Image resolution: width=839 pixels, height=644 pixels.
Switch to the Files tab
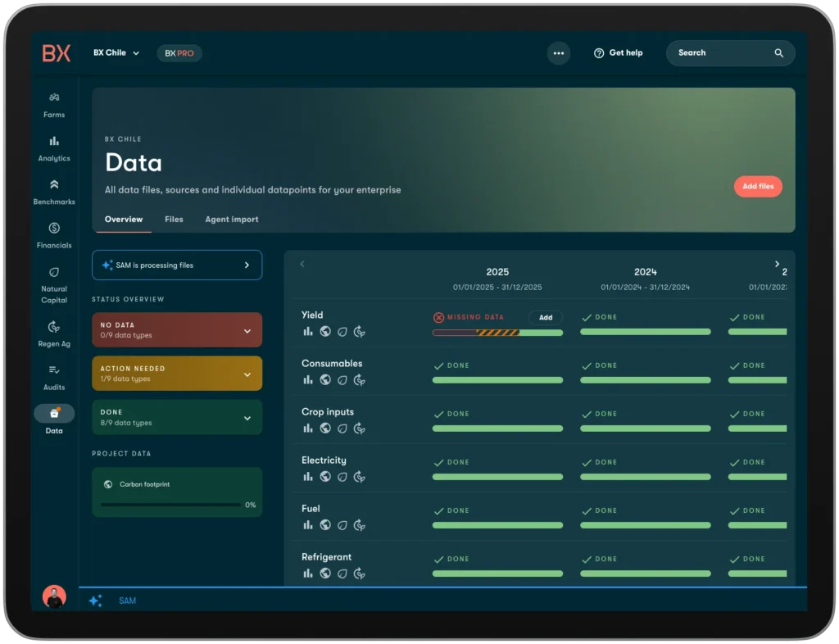tap(174, 220)
